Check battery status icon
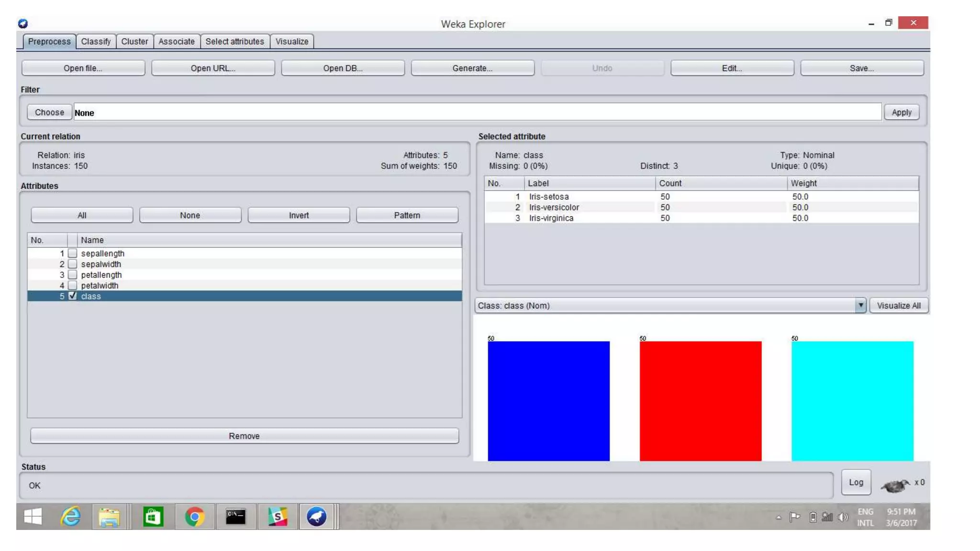980x551 pixels. [813, 517]
